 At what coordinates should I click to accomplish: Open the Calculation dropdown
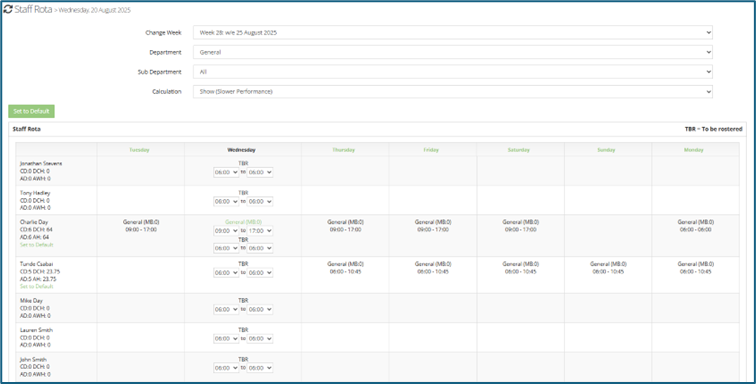click(x=453, y=92)
